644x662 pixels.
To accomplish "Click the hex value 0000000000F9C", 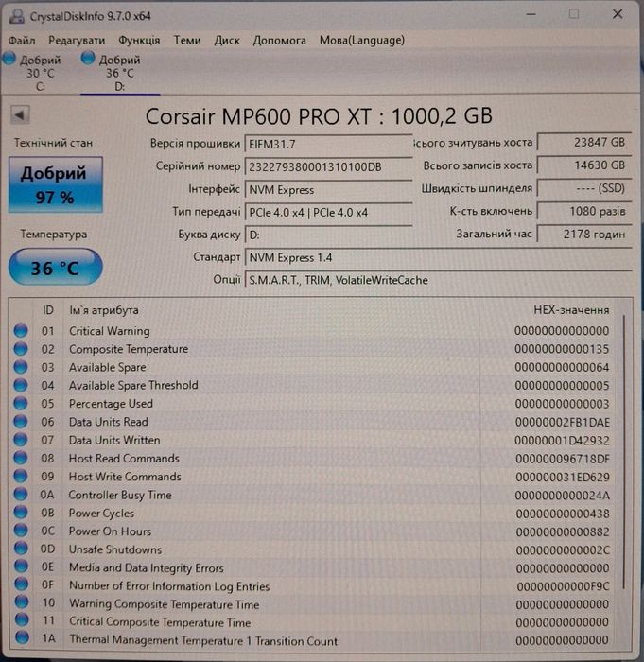I will [563, 586].
